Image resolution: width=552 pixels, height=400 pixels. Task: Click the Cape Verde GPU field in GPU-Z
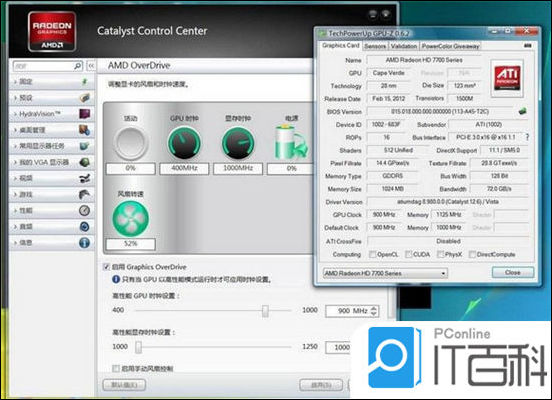pos(389,73)
